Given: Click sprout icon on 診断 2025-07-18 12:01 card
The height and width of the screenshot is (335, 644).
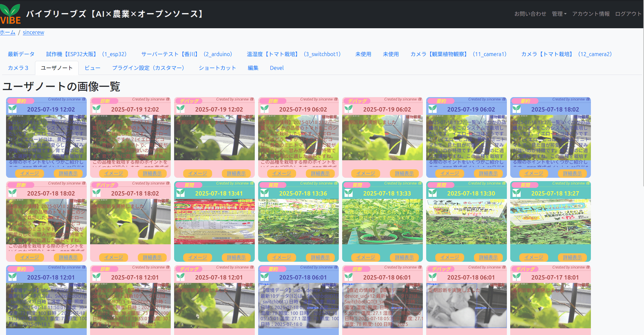Looking at the screenshot, I should pyautogui.click(x=96, y=277).
